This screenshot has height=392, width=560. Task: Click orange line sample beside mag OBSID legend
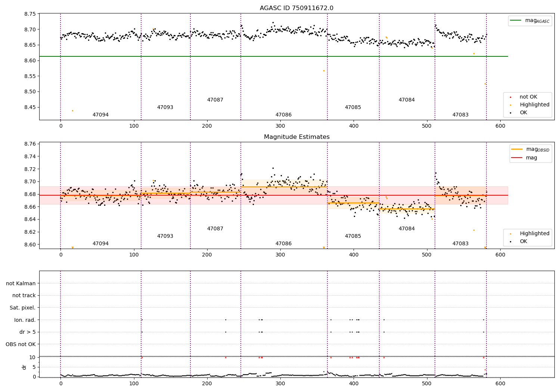[x=517, y=149]
